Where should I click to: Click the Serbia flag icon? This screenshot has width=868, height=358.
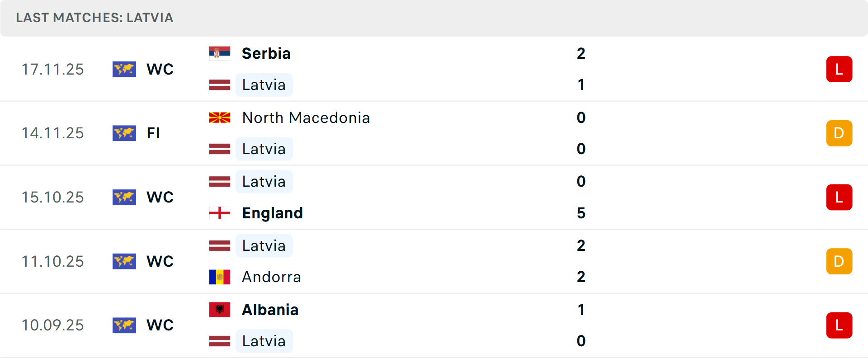tap(220, 53)
